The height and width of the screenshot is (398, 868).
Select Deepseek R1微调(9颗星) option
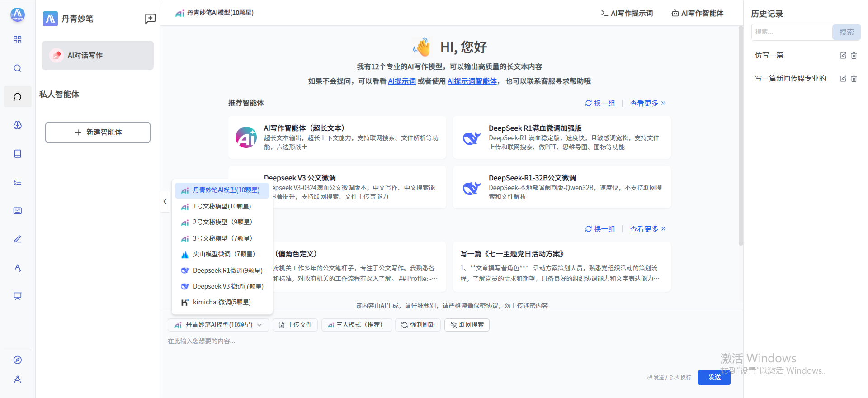[x=222, y=270]
